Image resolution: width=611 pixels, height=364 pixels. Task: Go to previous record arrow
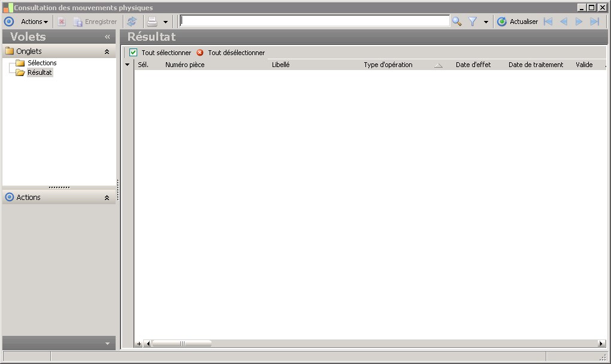tap(564, 22)
